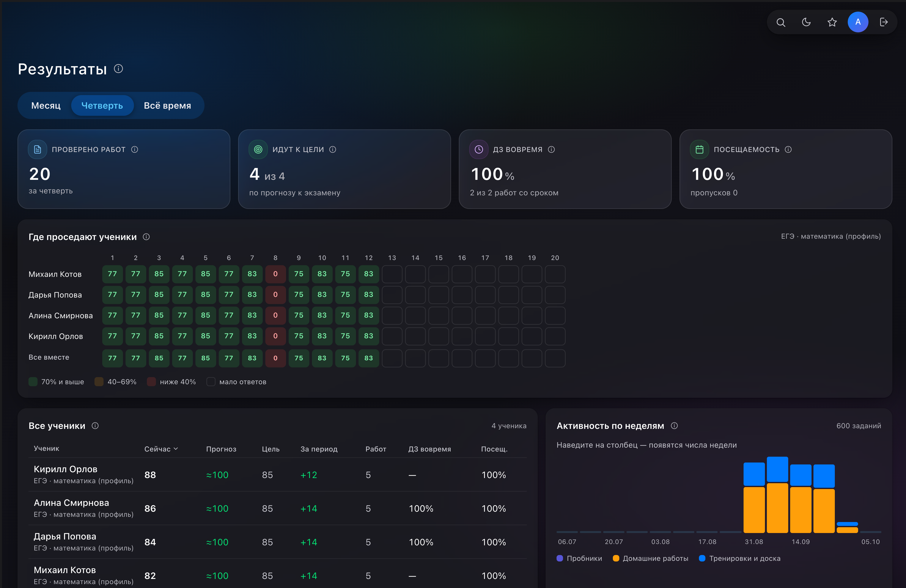
Task: Click the За период column header
Action: point(319,449)
